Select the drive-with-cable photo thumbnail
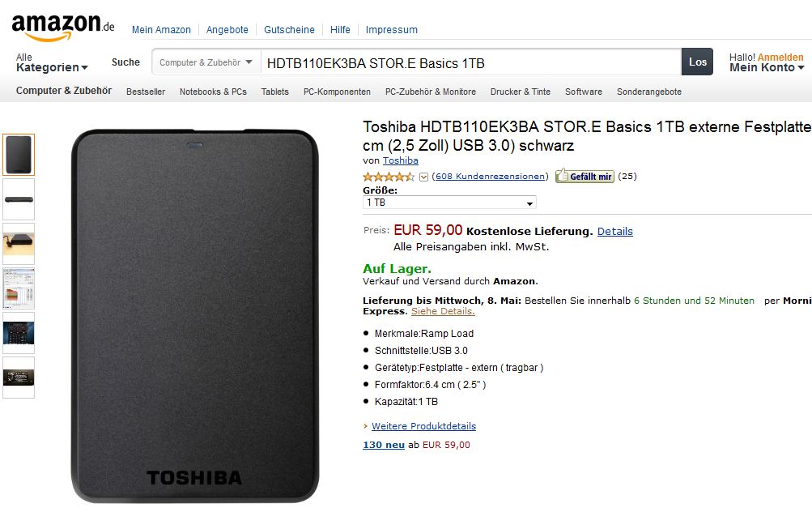Image resolution: width=812 pixels, height=525 pixels. 19,244
